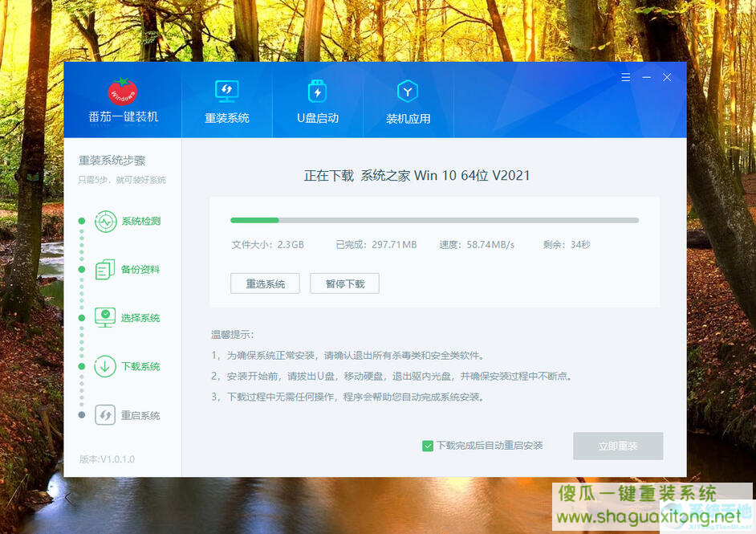Open the hamburger menu icon

coord(626,77)
